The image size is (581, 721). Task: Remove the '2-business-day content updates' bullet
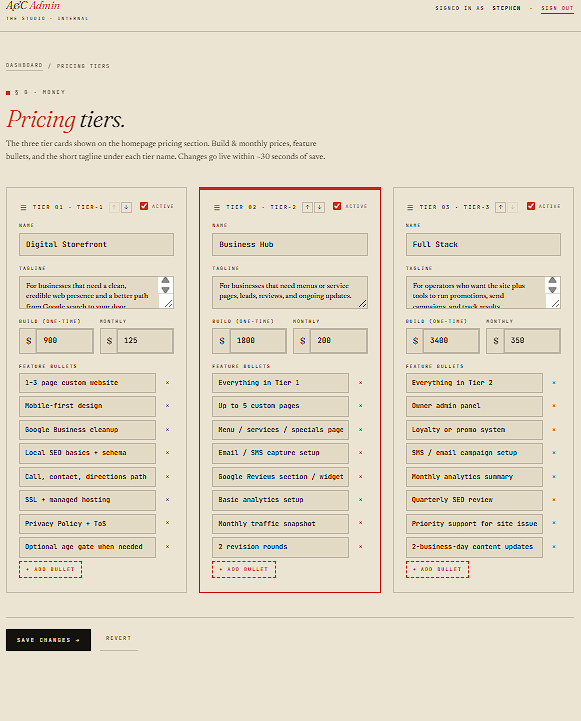554,547
